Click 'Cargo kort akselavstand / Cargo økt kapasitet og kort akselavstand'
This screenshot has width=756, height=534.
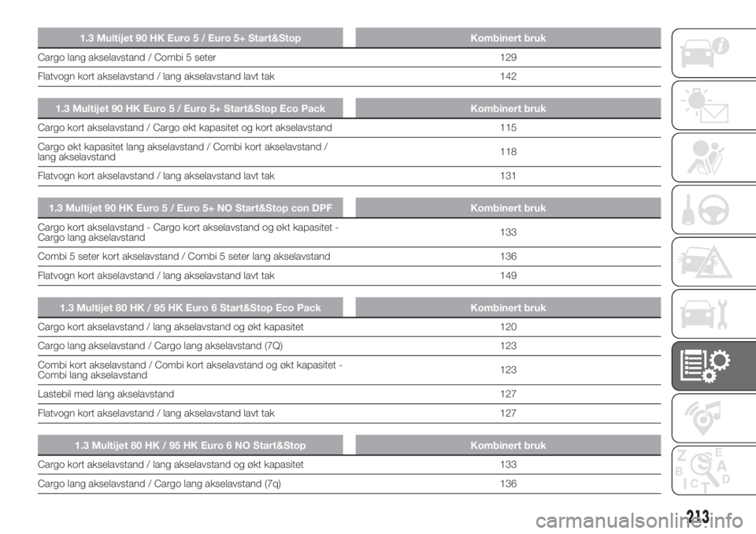point(184,128)
